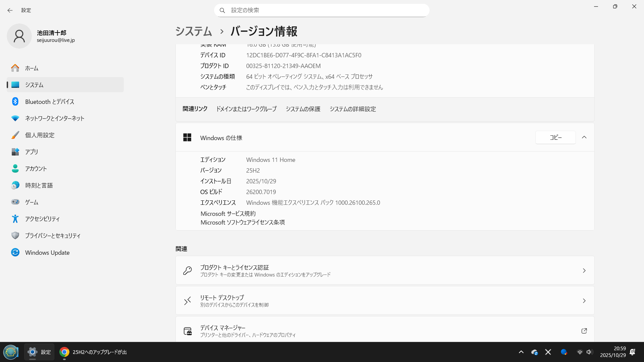
Task: Click the Windows logo icon in specs header
Action: pos(187,137)
